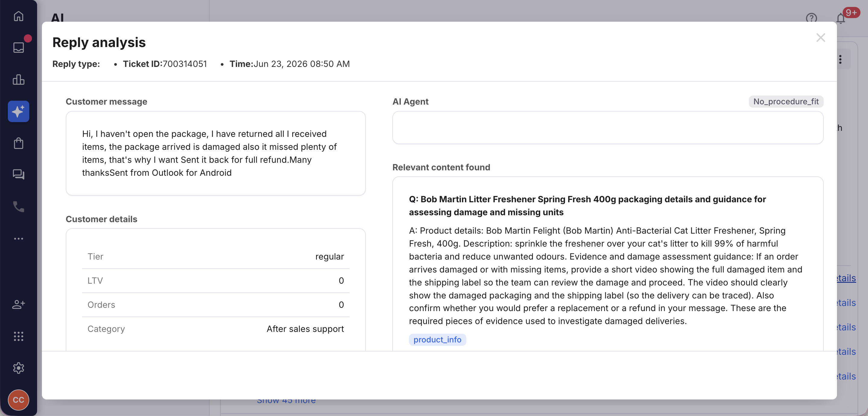The image size is (868, 416).
Task: Click the Tier value regular
Action: click(330, 257)
